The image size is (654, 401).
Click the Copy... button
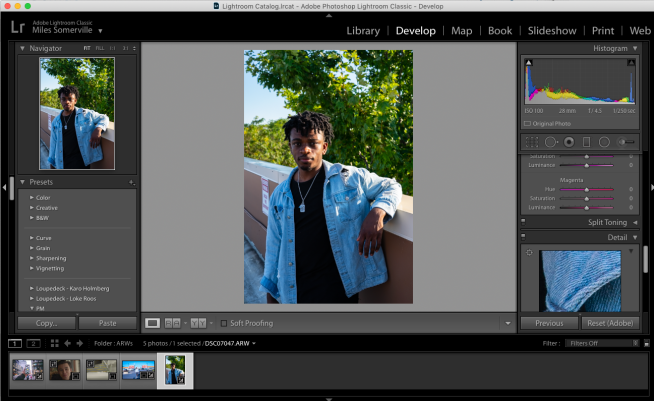[46, 323]
